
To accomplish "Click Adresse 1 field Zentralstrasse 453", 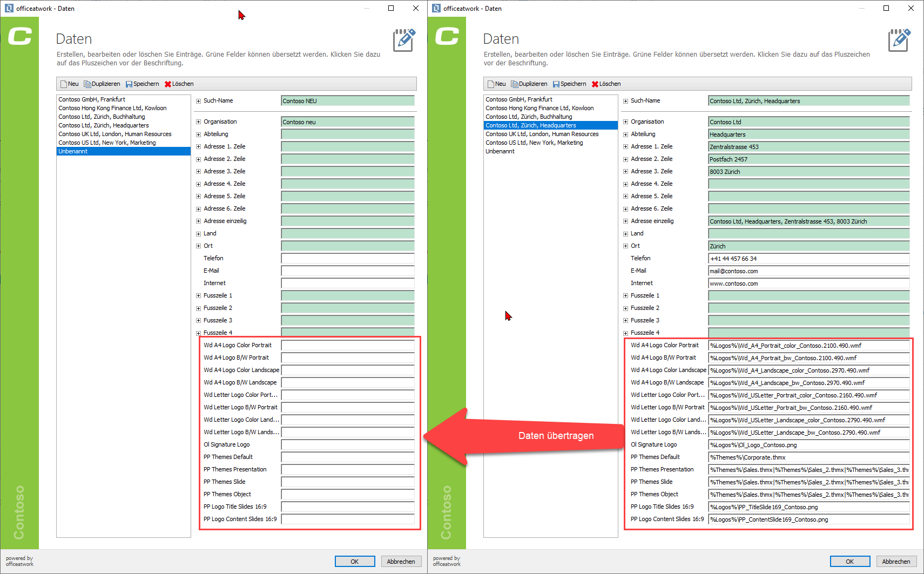I will (x=809, y=147).
